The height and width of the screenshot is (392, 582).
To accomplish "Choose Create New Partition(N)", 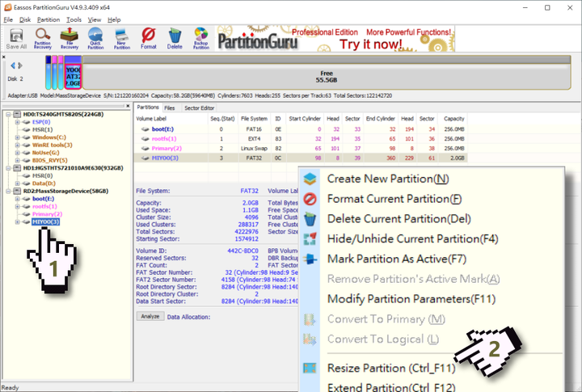I will (388, 179).
